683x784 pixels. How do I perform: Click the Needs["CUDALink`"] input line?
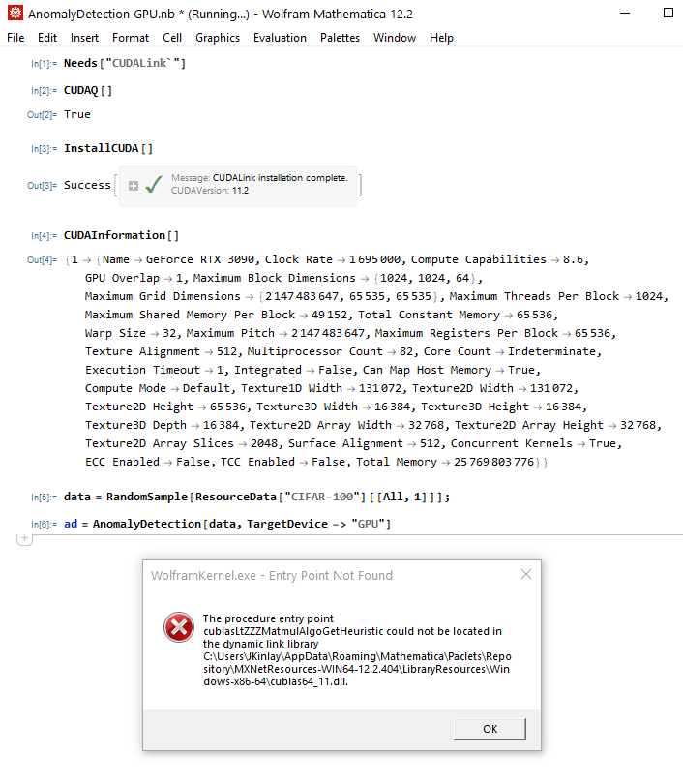(x=125, y=63)
